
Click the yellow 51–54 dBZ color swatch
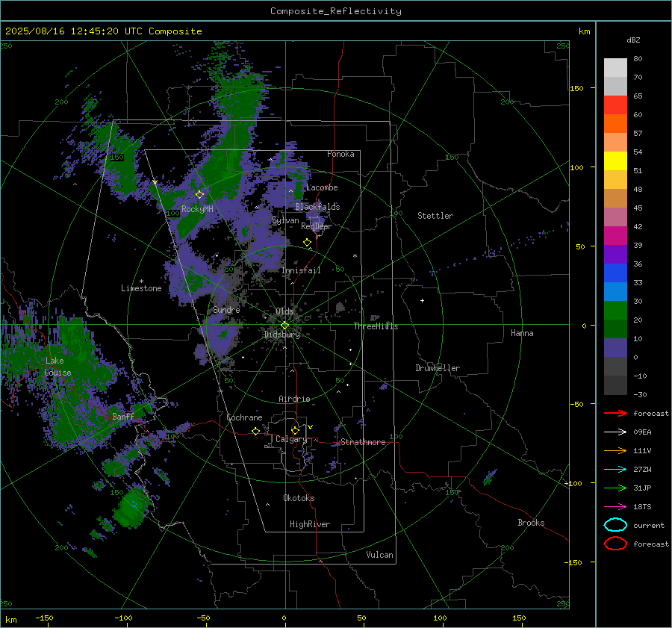pos(615,161)
